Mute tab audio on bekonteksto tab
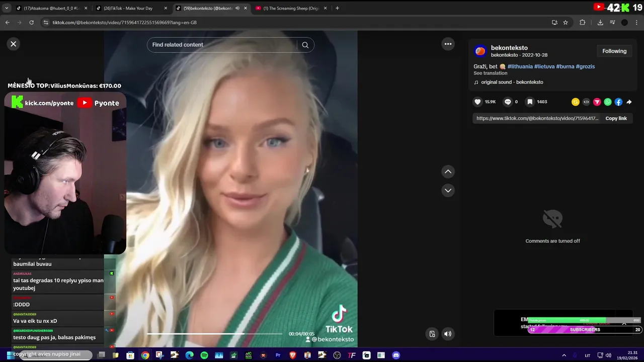This screenshot has width=644, height=362. (237, 8)
